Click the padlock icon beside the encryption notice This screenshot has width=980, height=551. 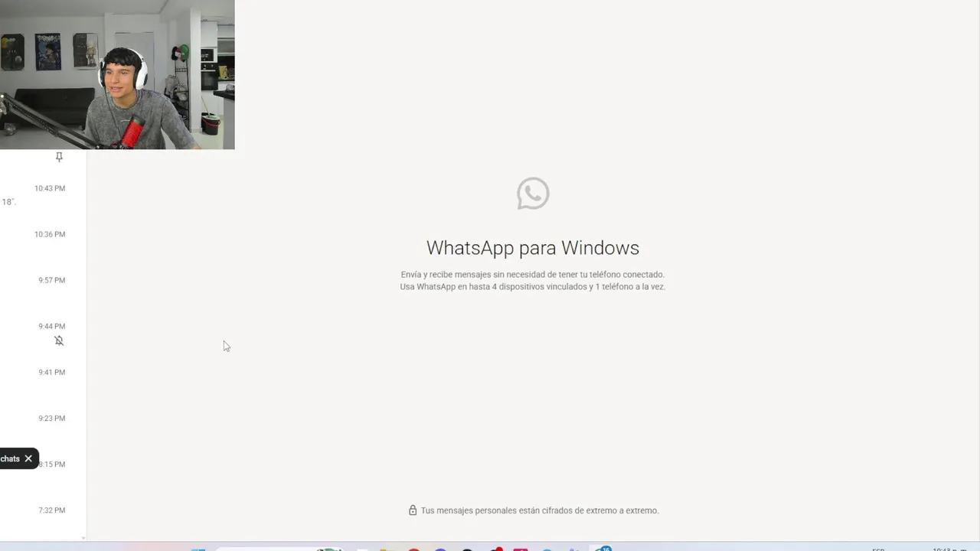point(413,510)
